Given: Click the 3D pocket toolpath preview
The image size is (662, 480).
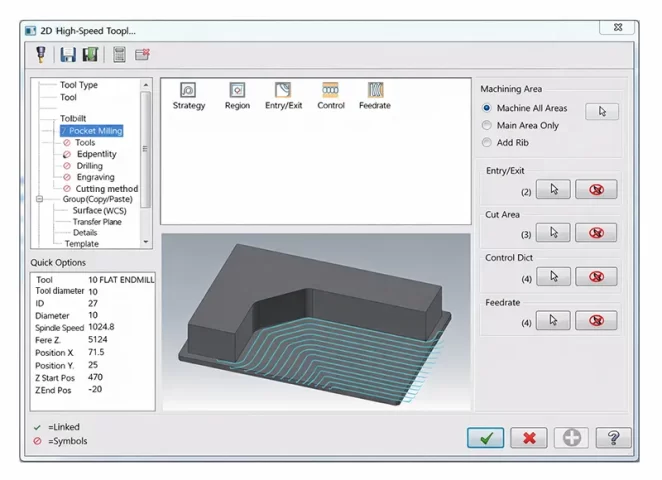Looking at the screenshot, I should (x=316, y=322).
